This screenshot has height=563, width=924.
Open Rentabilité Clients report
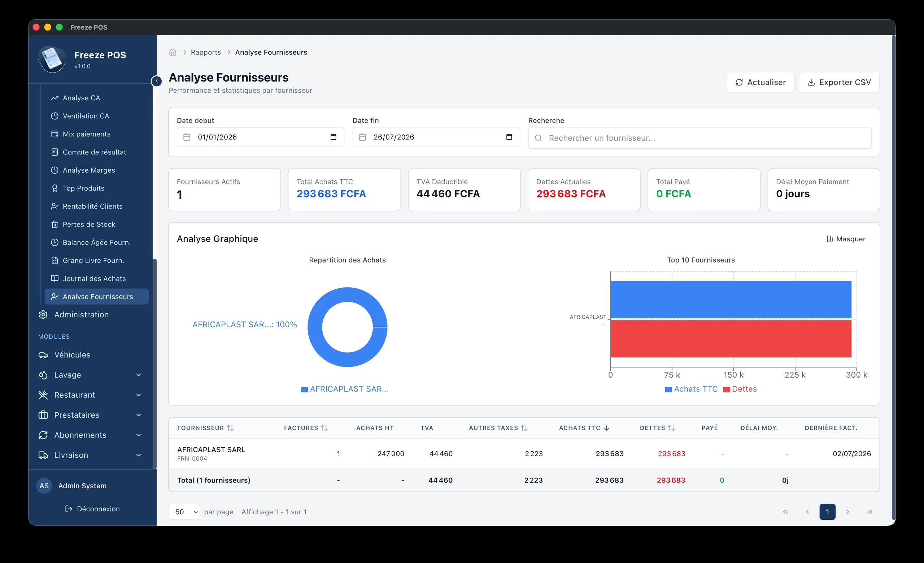click(x=97, y=206)
